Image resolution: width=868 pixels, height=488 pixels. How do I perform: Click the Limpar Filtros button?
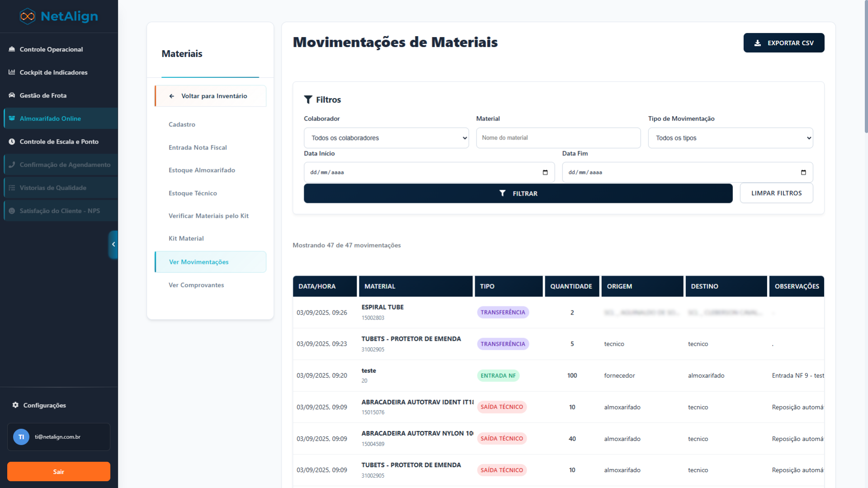776,193
